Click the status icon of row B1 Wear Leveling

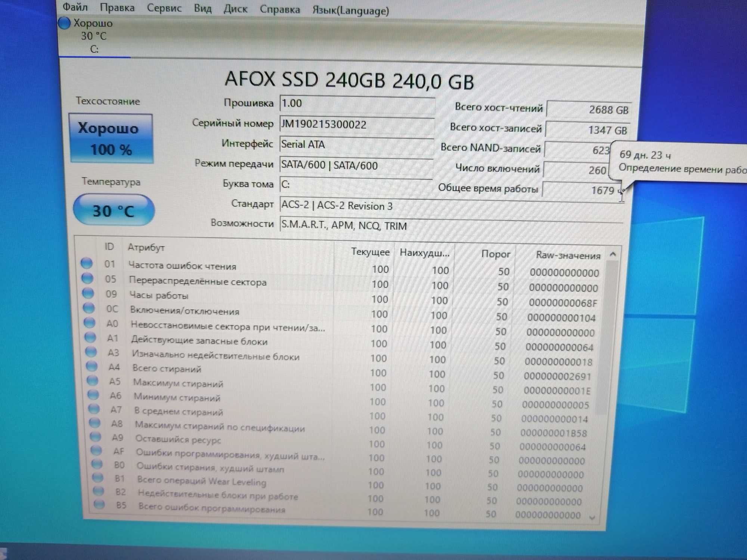point(98,477)
